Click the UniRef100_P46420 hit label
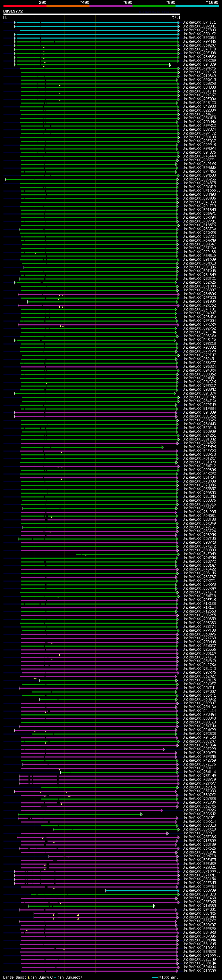 (x=199, y=340)
